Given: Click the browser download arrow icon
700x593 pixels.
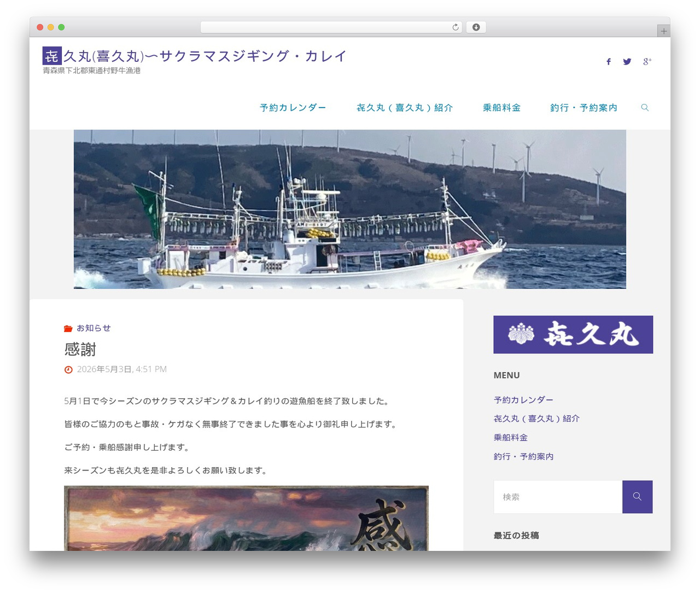Looking at the screenshot, I should pos(476,27).
